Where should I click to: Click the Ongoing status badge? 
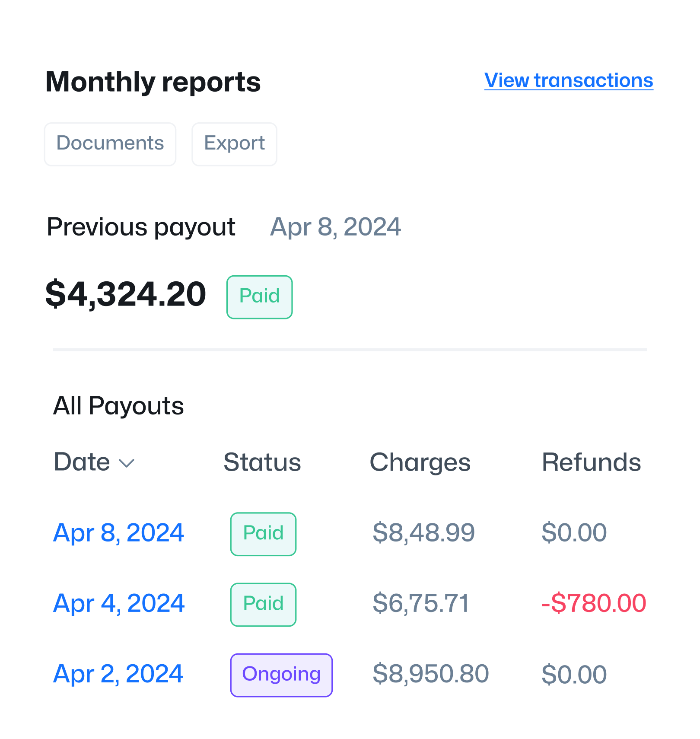pyautogui.click(x=281, y=674)
